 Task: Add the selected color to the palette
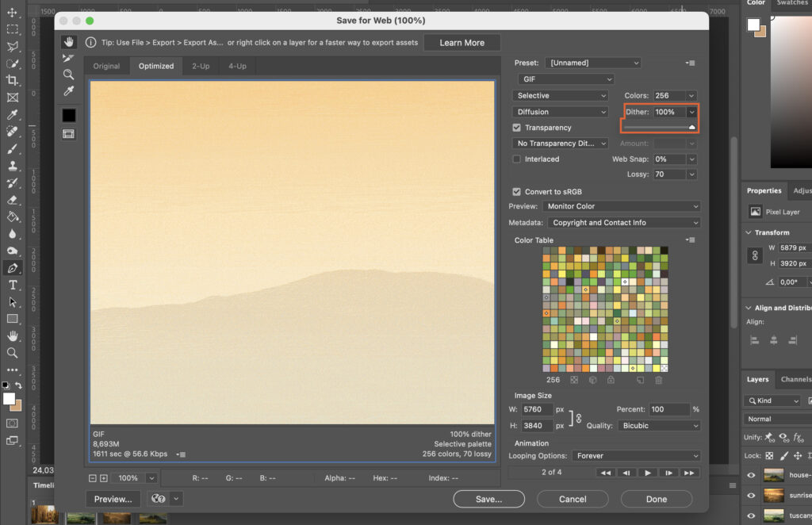tap(641, 380)
